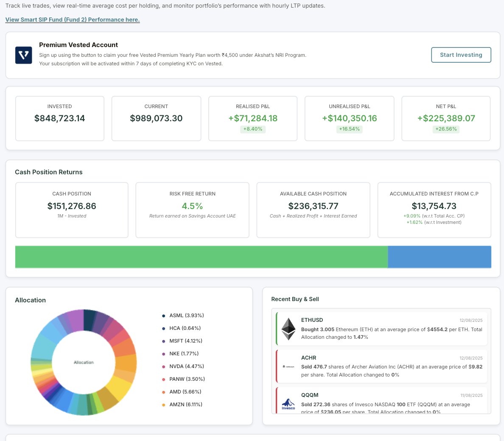The height and width of the screenshot is (441, 504).
Task: Click the AMZN legend color dot
Action: [164, 405]
